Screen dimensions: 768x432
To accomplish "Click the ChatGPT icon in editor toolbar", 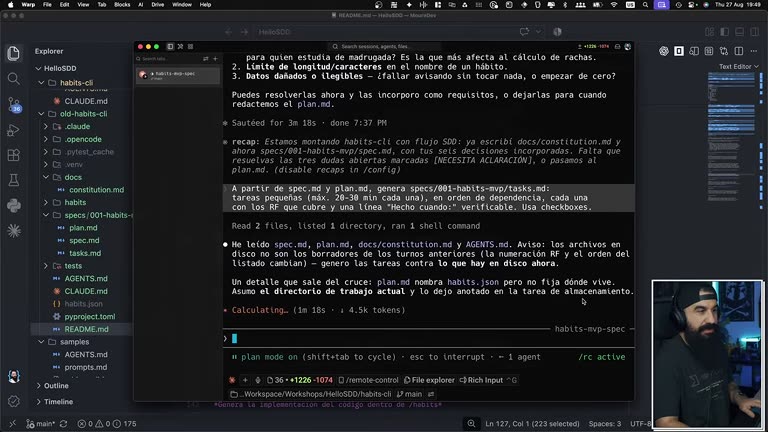I will [664, 51].
